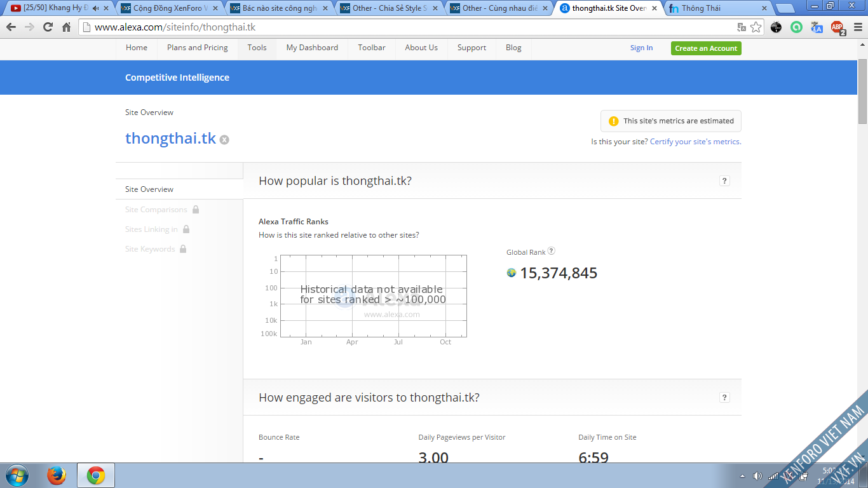Click the help icon beside 'How engaged are visitors'
Viewport: 868px width, 488px height.
(724, 397)
